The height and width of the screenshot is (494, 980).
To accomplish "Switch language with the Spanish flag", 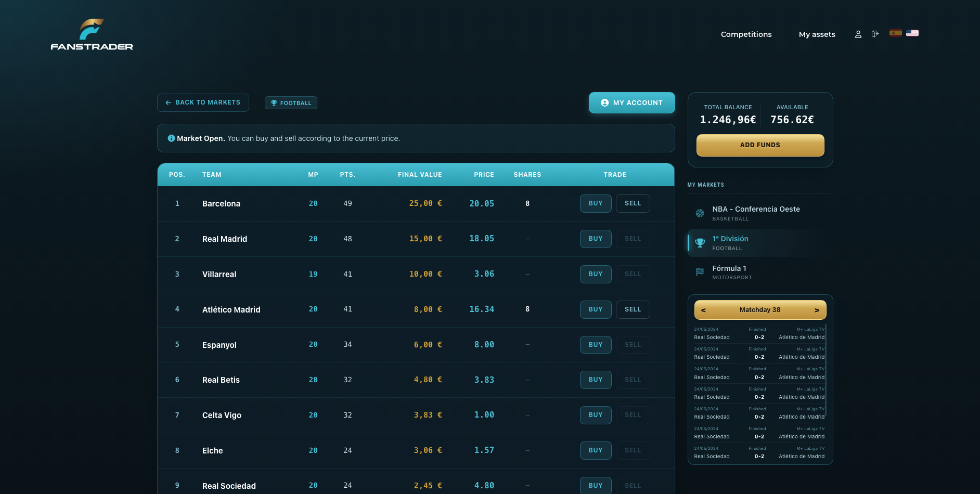I will 896,33.
